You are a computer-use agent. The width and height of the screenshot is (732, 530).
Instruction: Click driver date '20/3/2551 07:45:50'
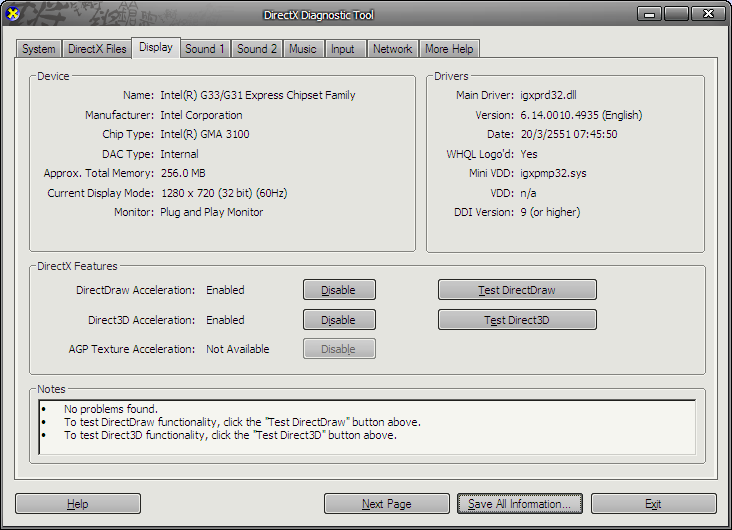[x=569, y=134]
